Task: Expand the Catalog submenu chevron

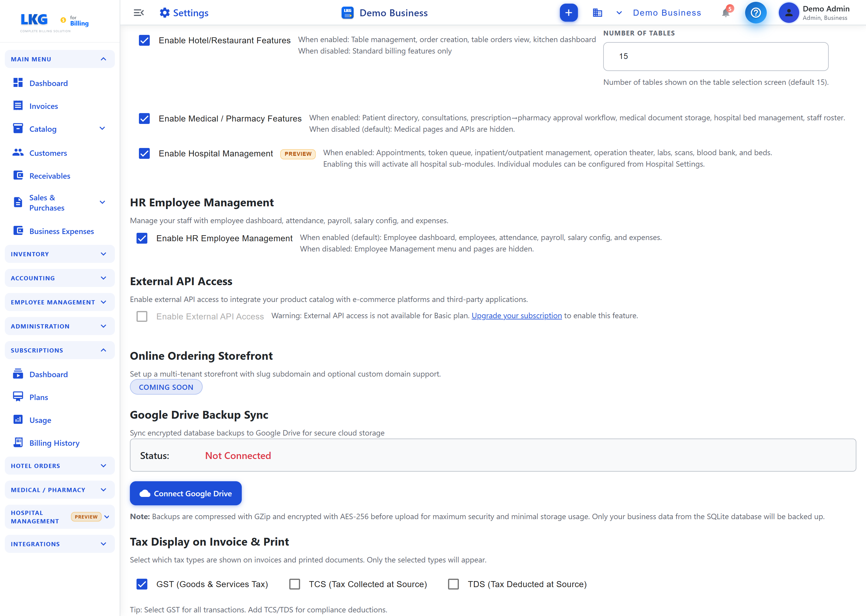Action: pyautogui.click(x=102, y=129)
